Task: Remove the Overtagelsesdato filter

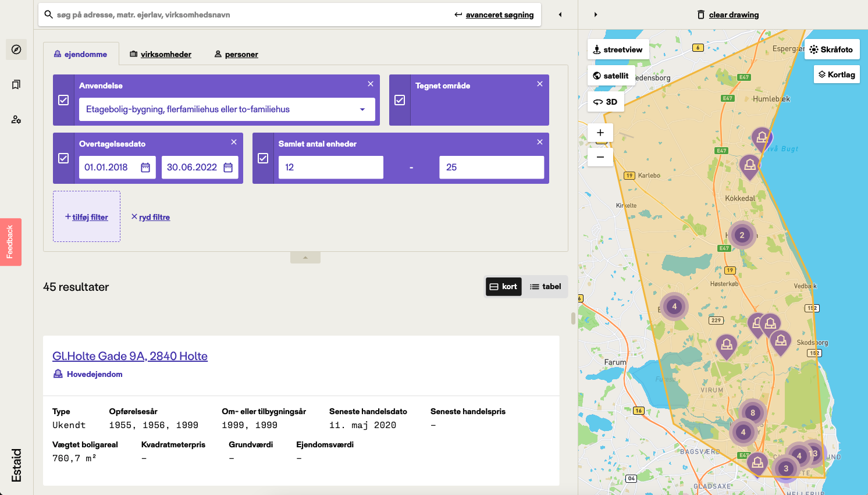Action: (234, 142)
